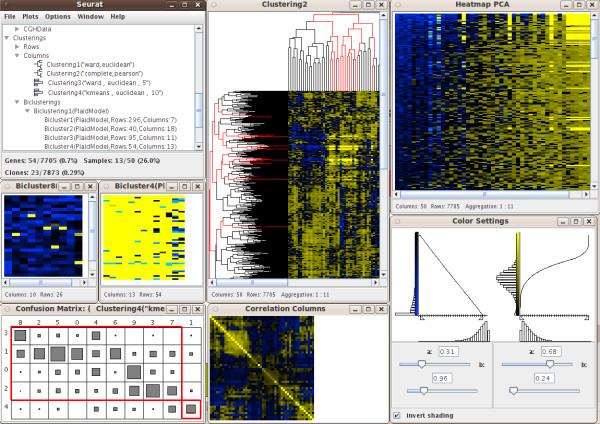
Task: Select Clustering4 kmeans euclidean 10 entry
Action: pyautogui.click(x=105, y=93)
